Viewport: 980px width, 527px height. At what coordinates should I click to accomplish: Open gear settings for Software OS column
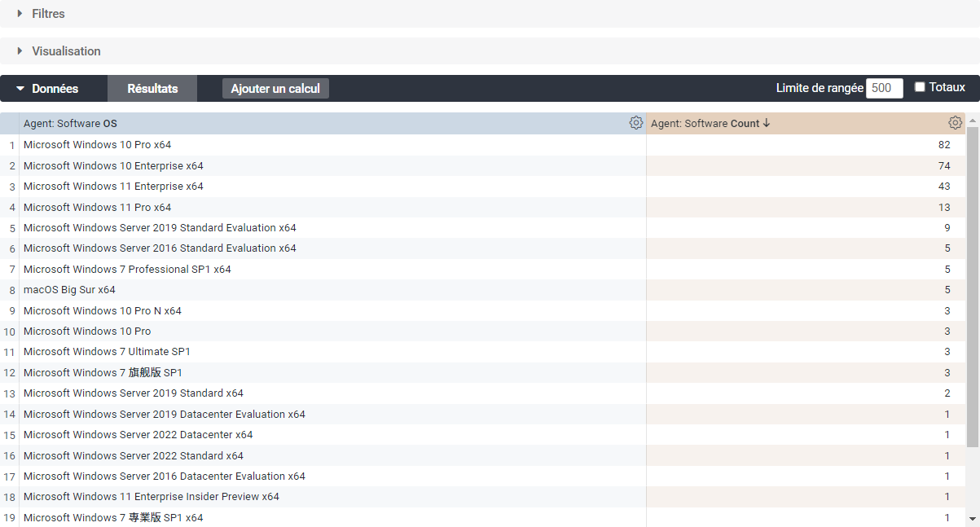click(x=636, y=123)
